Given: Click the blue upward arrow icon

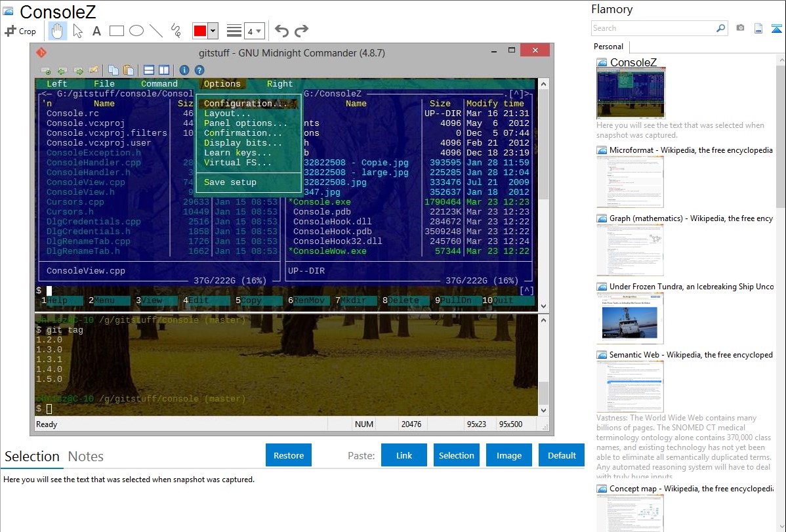Looking at the screenshot, I should point(776,28).
